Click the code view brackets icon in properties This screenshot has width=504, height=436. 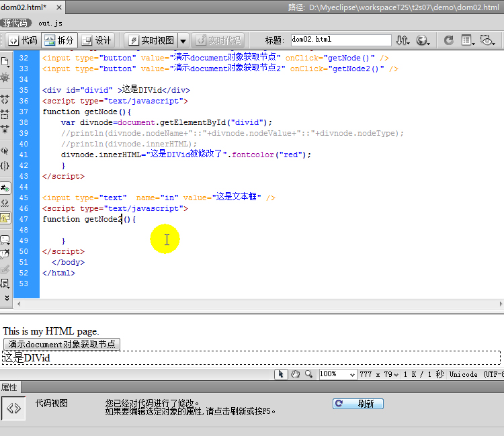coord(13,408)
